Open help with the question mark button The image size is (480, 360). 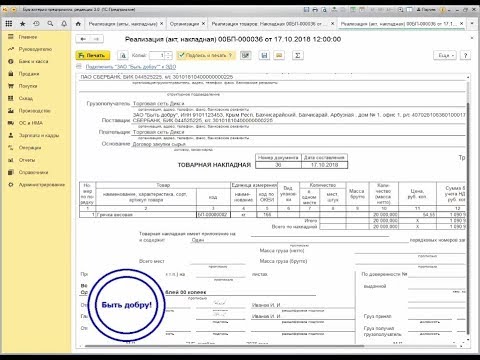coord(465,55)
